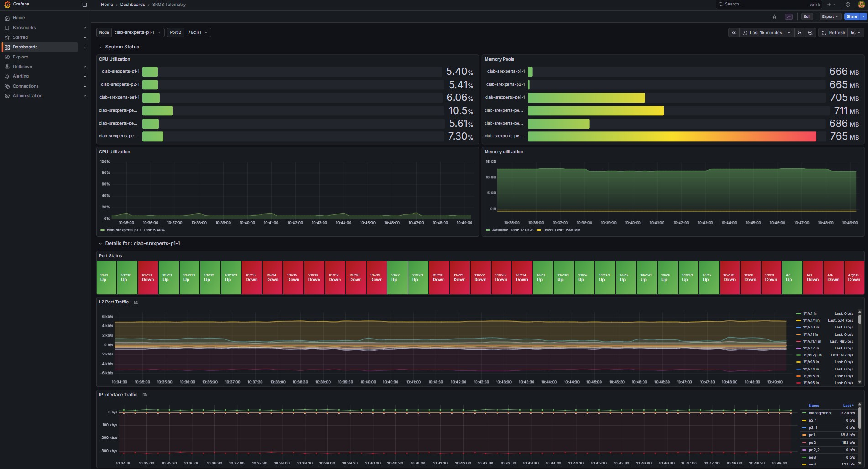868x469 pixels.
Task: Expand the Dashboards section chevron
Action: [x=85, y=47]
